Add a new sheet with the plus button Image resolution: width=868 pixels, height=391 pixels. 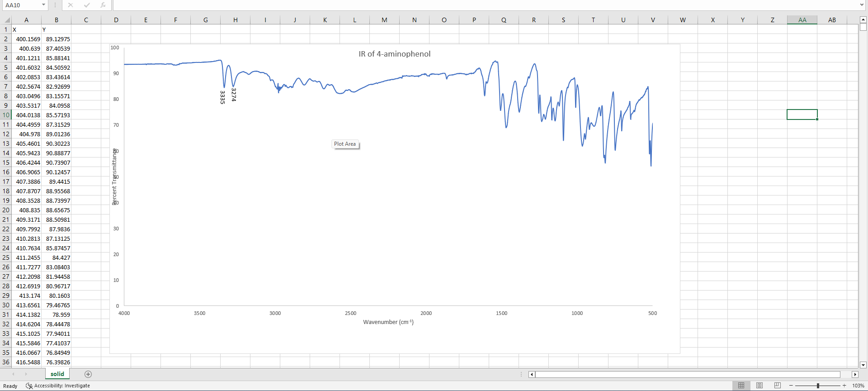pos(88,374)
